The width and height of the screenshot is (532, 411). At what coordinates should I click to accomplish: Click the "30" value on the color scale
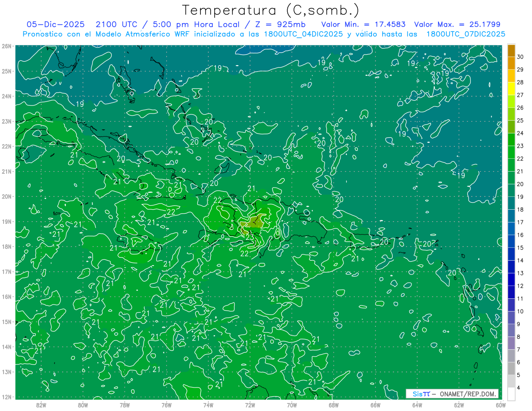coord(520,57)
